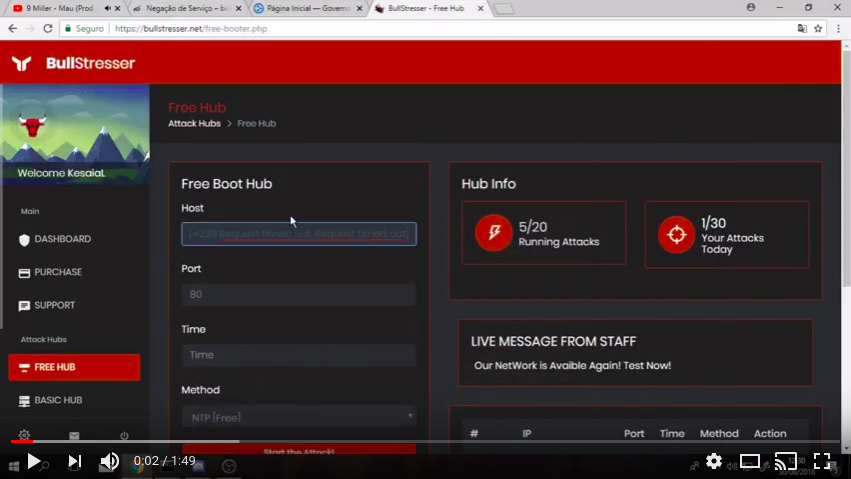Open video player settings gear
The height and width of the screenshot is (479, 851).
pos(714,462)
